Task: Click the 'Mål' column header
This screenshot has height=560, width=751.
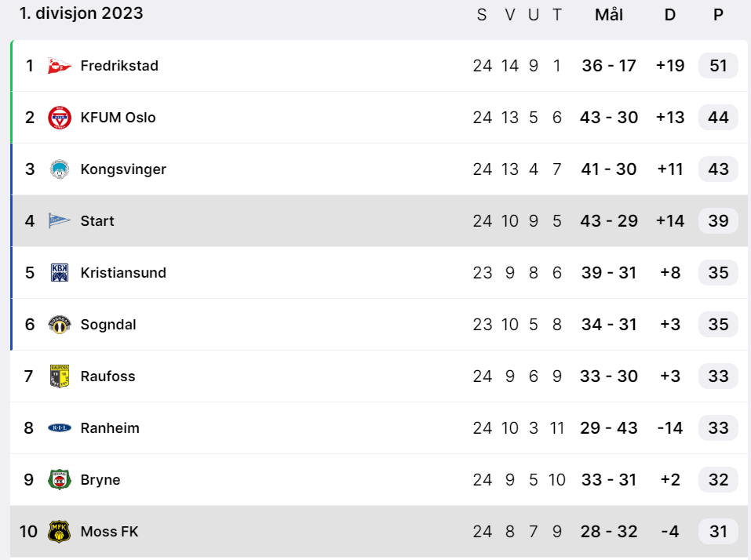Action: [609, 15]
